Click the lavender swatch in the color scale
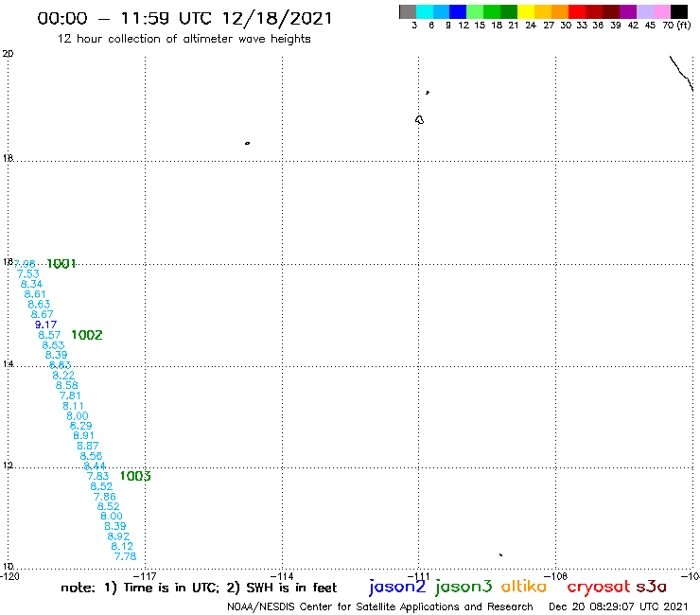Image resolution: width=700 pixels, height=615 pixels. [x=644, y=11]
